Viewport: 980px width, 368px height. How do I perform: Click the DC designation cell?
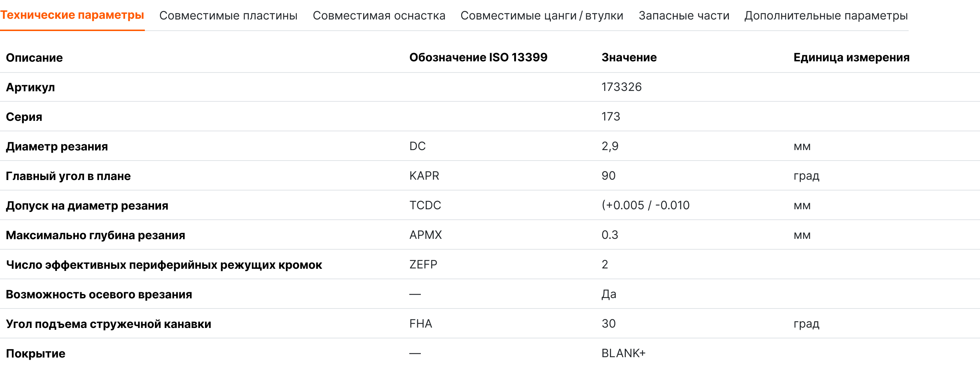pyautogui.click(x=417, y=146)
